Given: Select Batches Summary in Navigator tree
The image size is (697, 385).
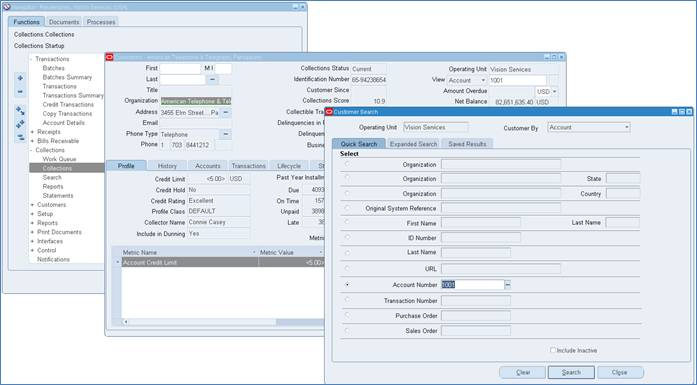Looking at the screenshot, I should pos(67,77).
